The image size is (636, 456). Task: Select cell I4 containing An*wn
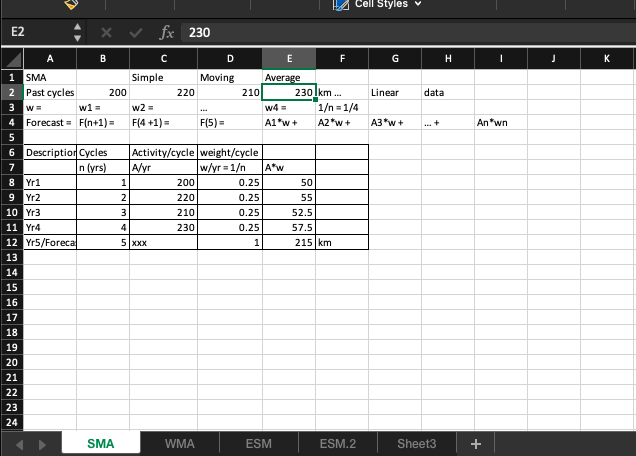[501, 123]
